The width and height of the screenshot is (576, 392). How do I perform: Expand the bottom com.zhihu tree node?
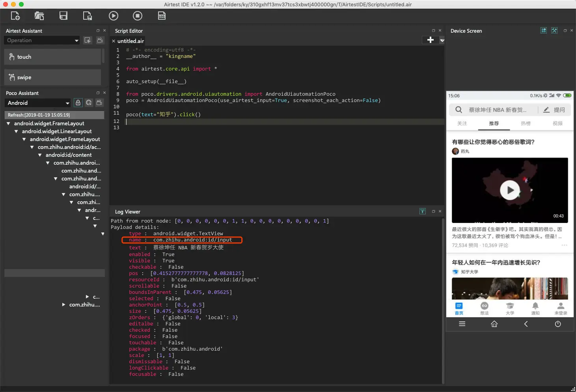coord(63,305)
